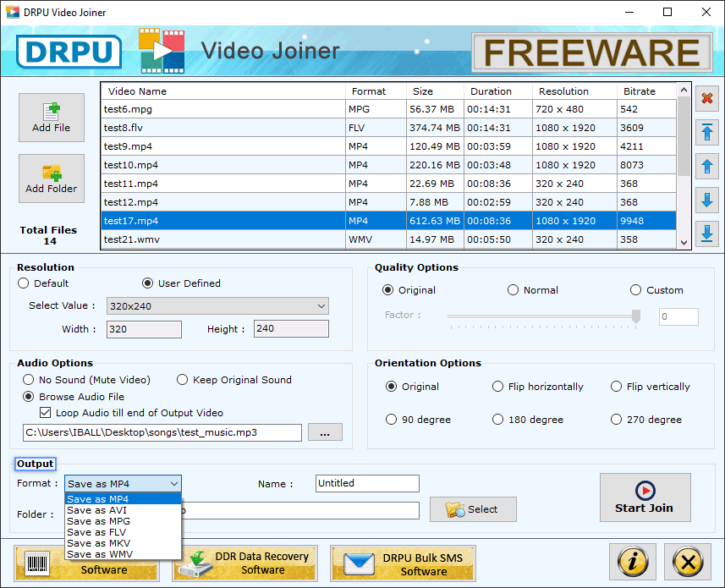The height and width of the screenshot is (588, 725).
Task: Remove selected file with red X icon
Action: [707, 98]
